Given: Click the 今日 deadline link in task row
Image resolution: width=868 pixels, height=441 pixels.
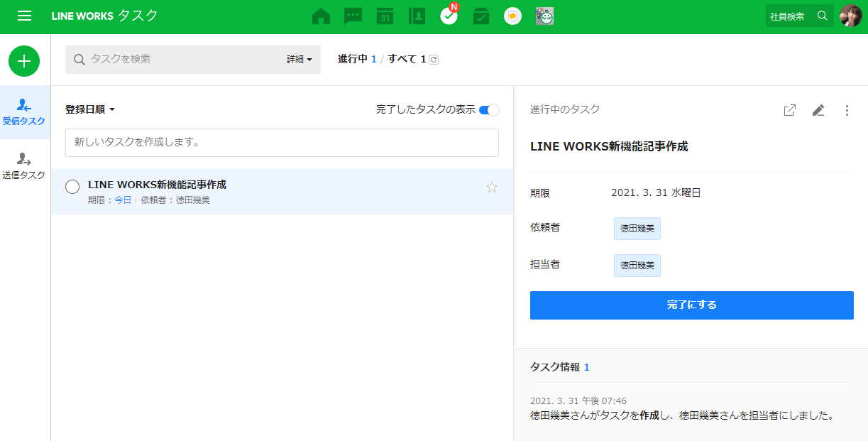Looking at the screenshot, I should pos(123,200).
